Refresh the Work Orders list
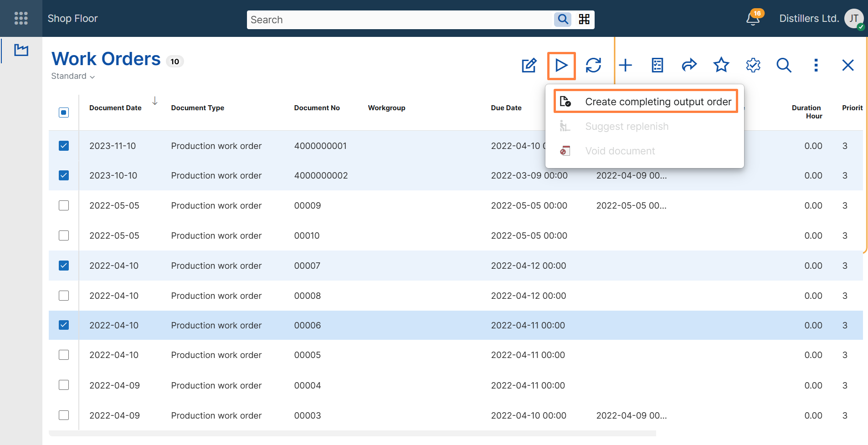The width and height of the screenshot is (868, 445). pos(594,65)
